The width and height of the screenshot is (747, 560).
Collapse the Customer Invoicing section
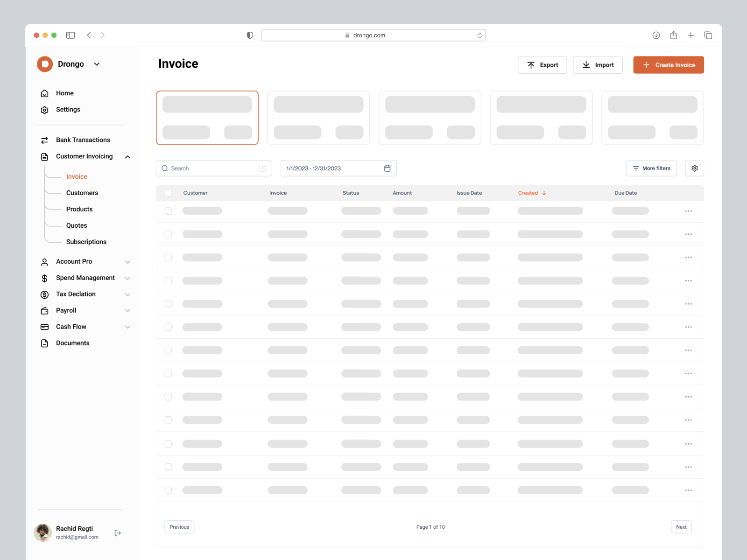tap(128, 157)
